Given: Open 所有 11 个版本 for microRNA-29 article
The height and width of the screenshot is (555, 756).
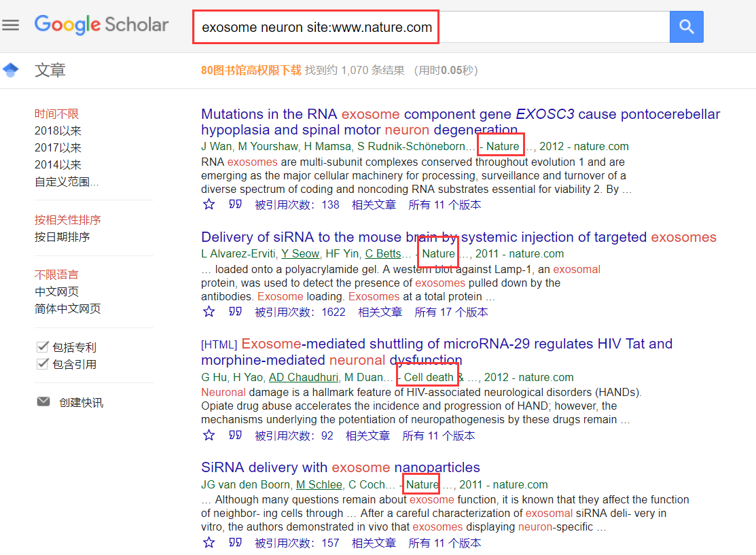Looking at the screenshot, I should click(438, 436).
